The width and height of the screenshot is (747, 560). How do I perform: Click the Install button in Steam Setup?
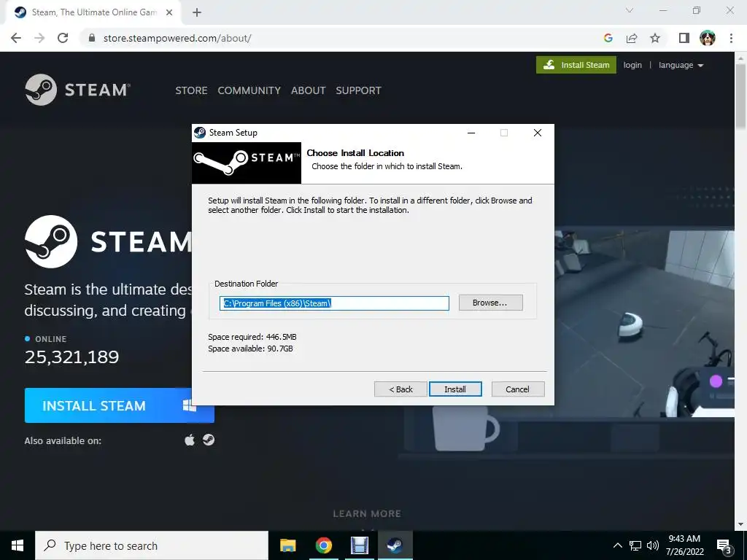coord(455,389)
